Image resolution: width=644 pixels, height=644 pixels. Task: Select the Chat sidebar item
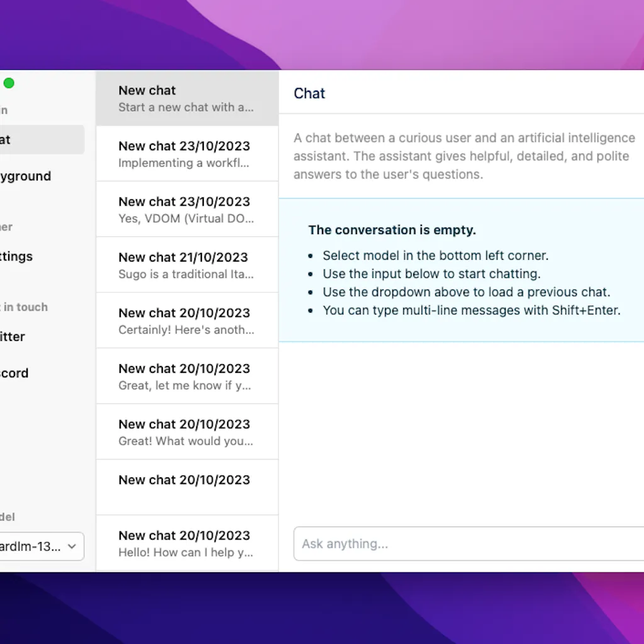click(38, 140)
